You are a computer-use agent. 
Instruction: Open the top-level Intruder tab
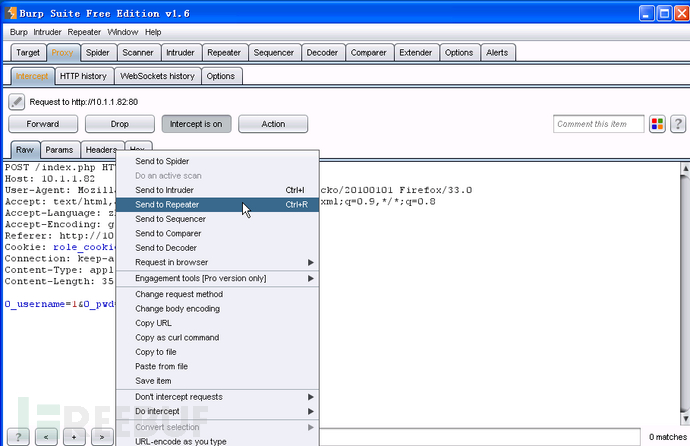click(180, 53)
